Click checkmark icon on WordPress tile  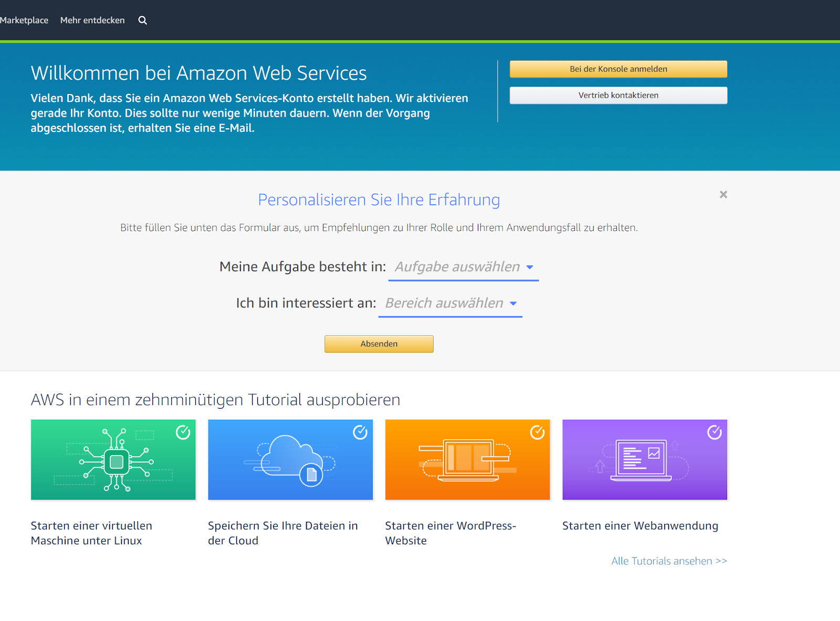[537, 432]
